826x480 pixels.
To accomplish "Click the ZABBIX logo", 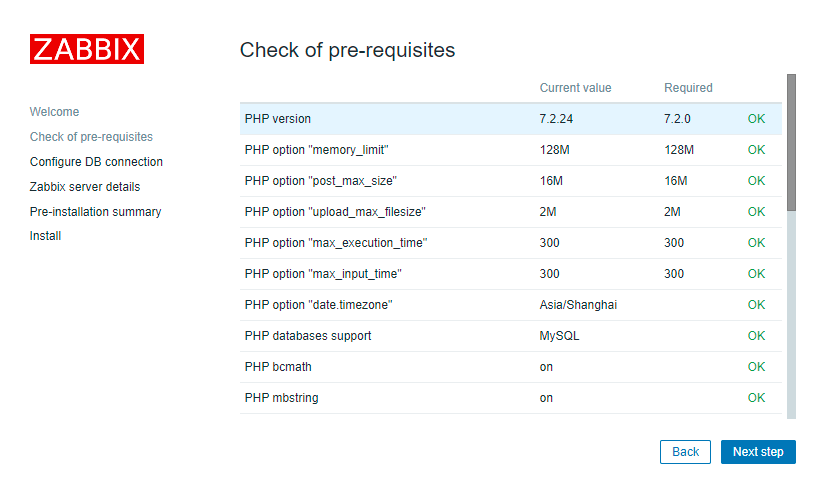I will pos(87,49).
